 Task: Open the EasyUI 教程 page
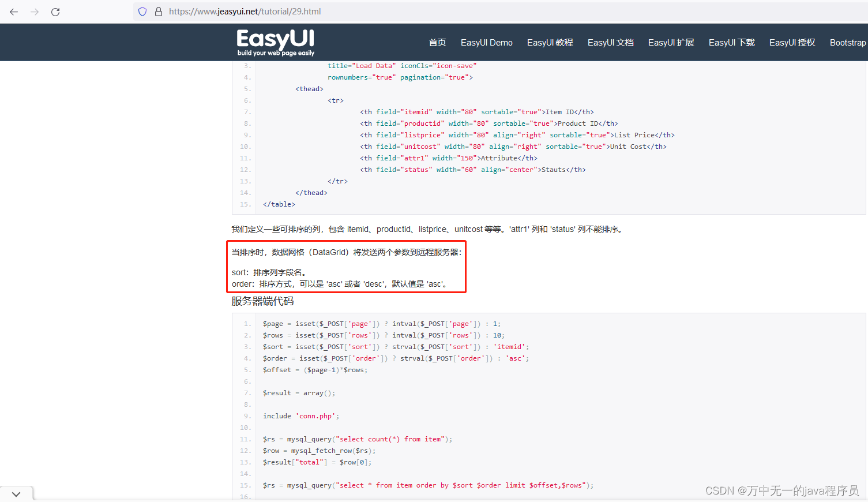pos(550,42)
